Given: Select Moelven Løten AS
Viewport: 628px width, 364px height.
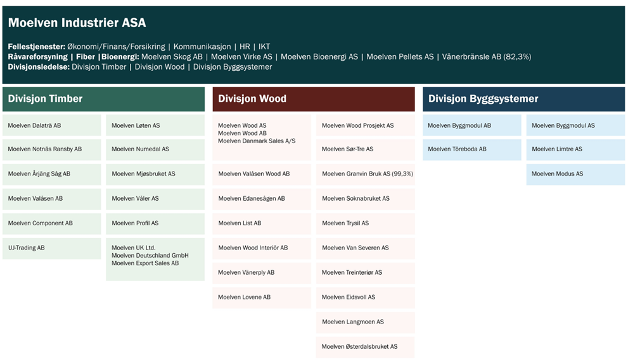Looking at the screenshot, I should (x=155, y=125).
